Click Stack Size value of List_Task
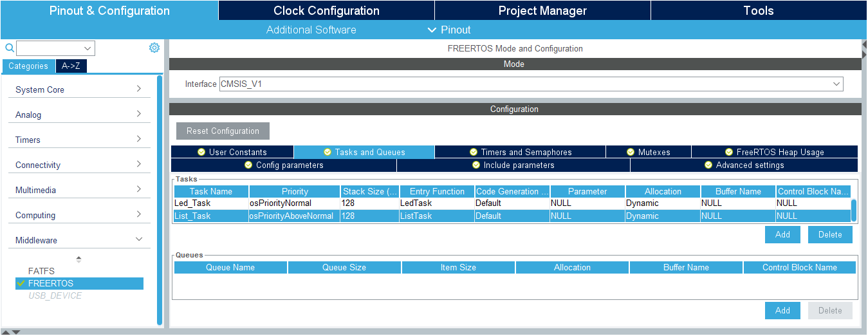This screenshot has height=336, width=868. [x=370, y=216]
